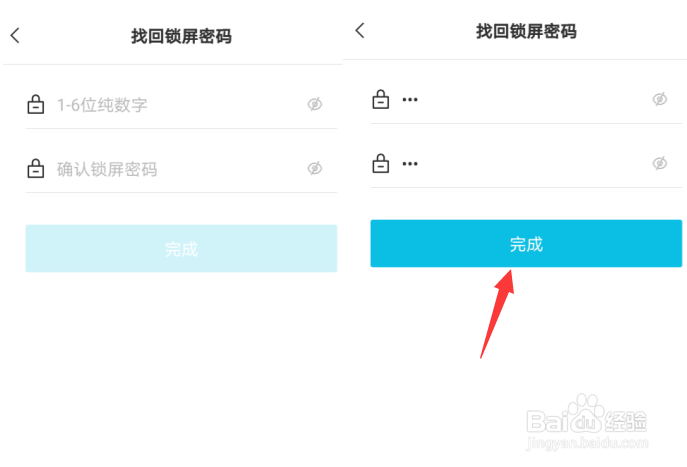Click lock icon of second filled password row
The image size is (687, 467).
380,163
